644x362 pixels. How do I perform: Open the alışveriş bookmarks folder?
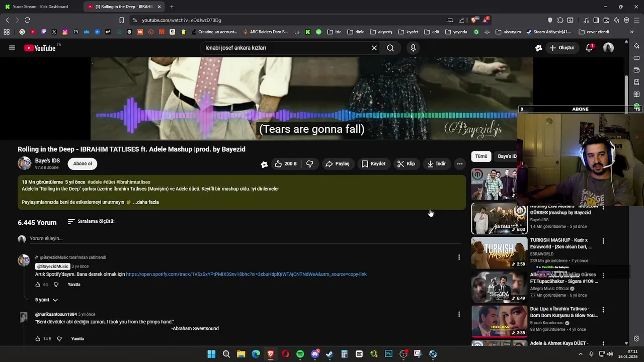[381, 32]
